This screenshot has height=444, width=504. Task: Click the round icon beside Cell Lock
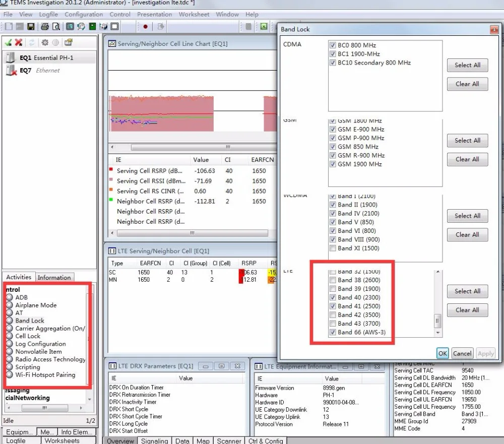click(9, 336)
